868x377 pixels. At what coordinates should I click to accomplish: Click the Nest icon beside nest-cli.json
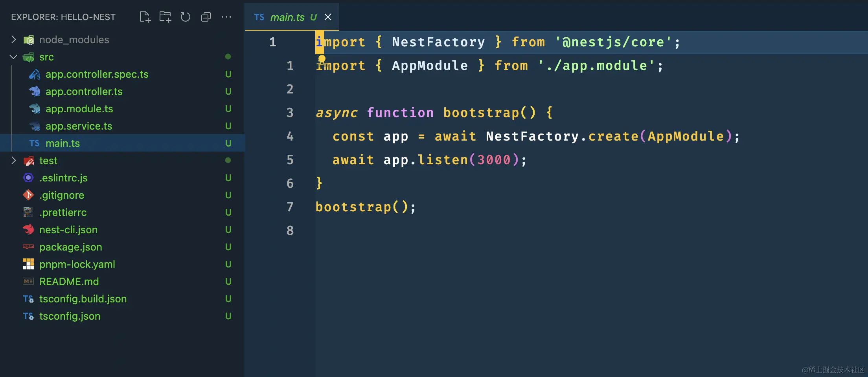coord(28,229)
